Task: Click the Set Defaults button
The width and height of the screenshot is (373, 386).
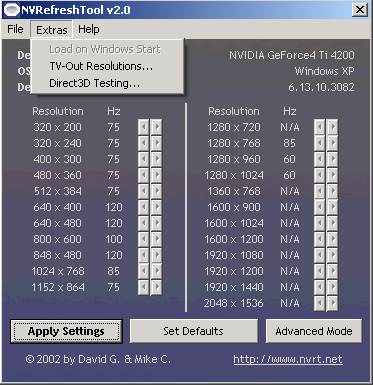Action: coord(194,331)
